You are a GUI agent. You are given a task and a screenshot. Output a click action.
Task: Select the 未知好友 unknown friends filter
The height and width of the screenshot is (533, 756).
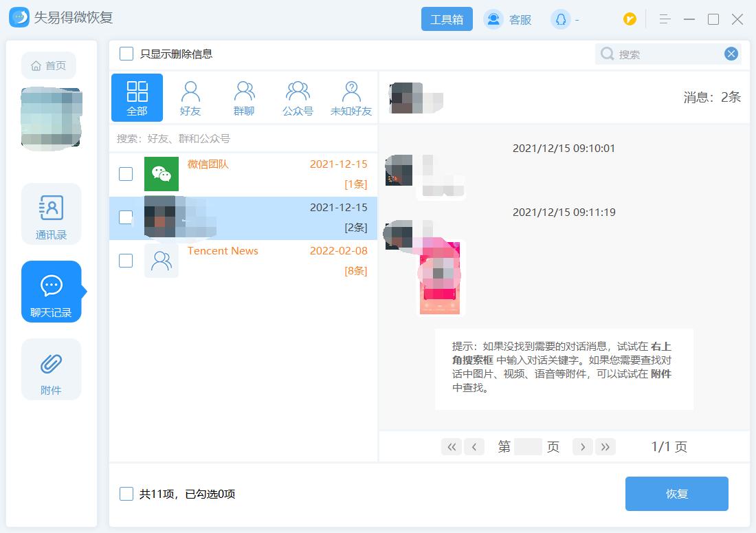[351, 96]
